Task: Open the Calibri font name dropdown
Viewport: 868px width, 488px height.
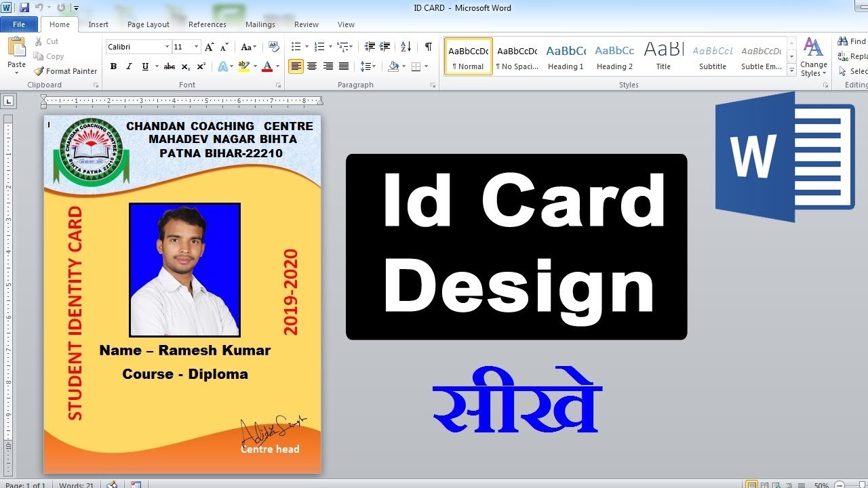Action: click(x=167, y=47)
